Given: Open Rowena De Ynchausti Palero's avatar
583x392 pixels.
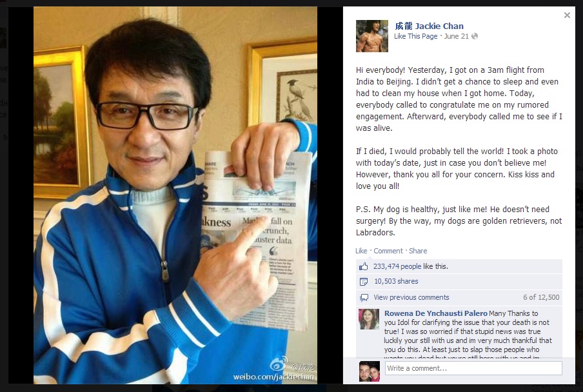Looking at the screenshot, I should 369,319.
